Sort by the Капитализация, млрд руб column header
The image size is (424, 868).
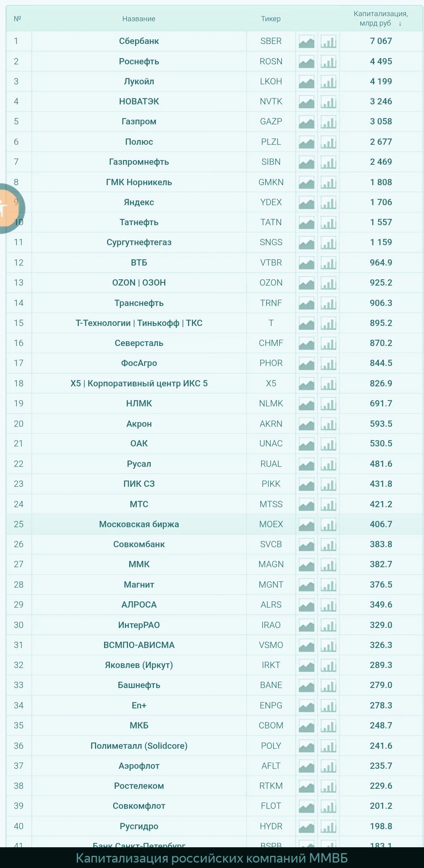pos(380,18)
